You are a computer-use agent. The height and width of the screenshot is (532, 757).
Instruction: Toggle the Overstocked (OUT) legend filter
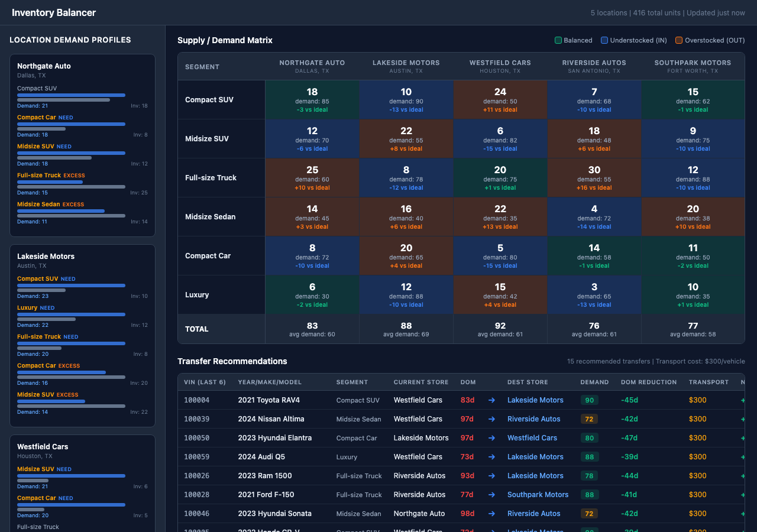[710, 40]
